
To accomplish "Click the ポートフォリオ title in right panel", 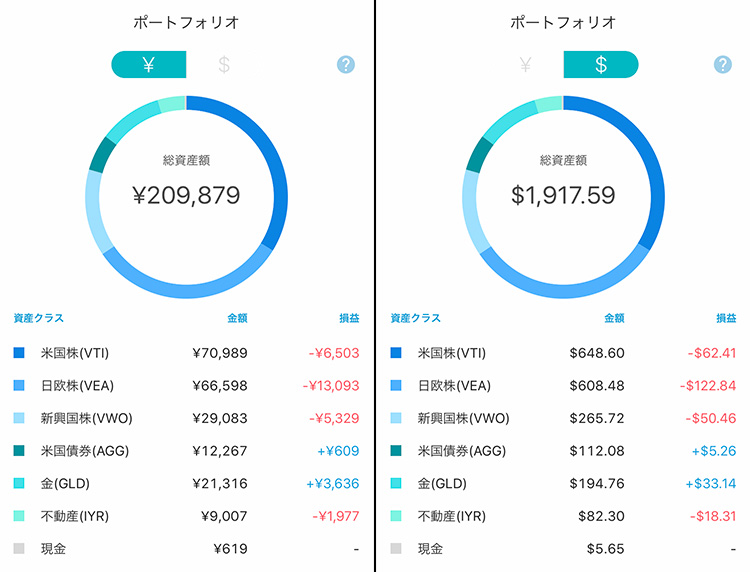I will pyautogui.click(x=563, y=22).
